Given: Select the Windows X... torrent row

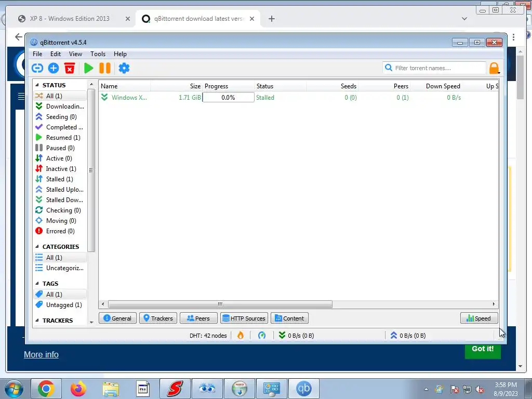Looking at the screenshot, I should point(299,98).
